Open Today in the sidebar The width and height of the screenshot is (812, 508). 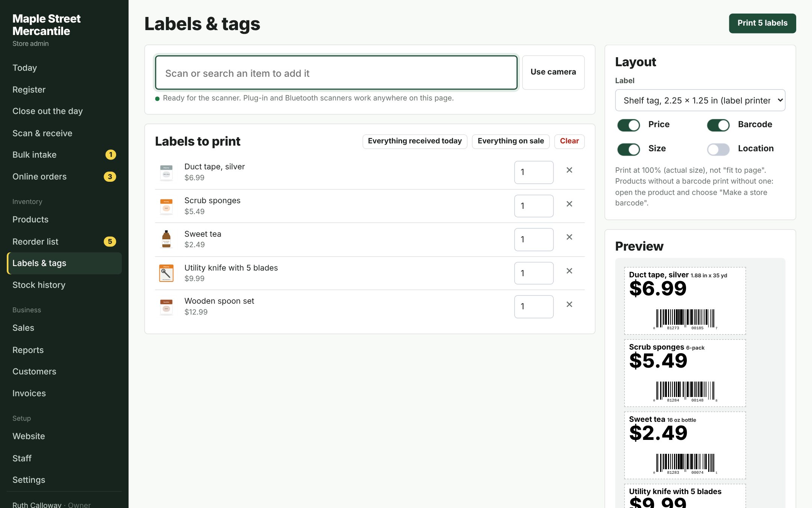[64, 68]
